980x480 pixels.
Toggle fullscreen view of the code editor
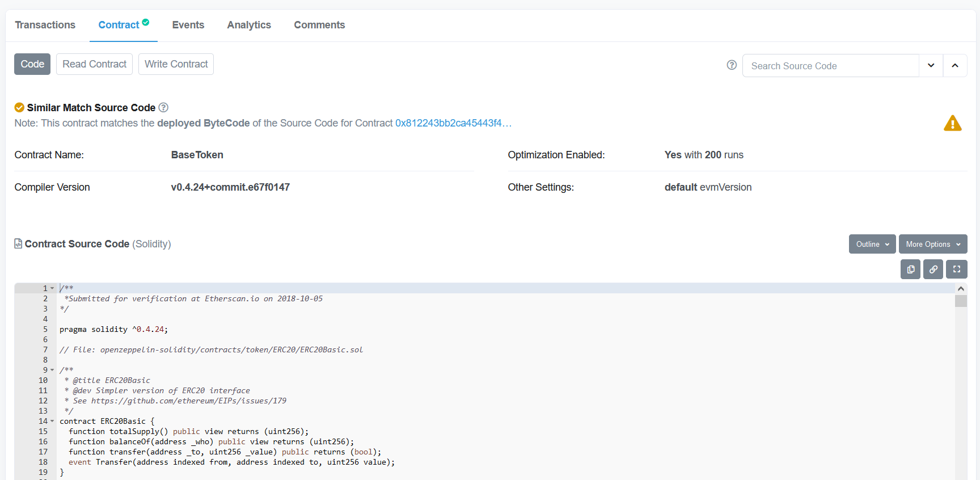pyautogui.click(x=956, y=270)
